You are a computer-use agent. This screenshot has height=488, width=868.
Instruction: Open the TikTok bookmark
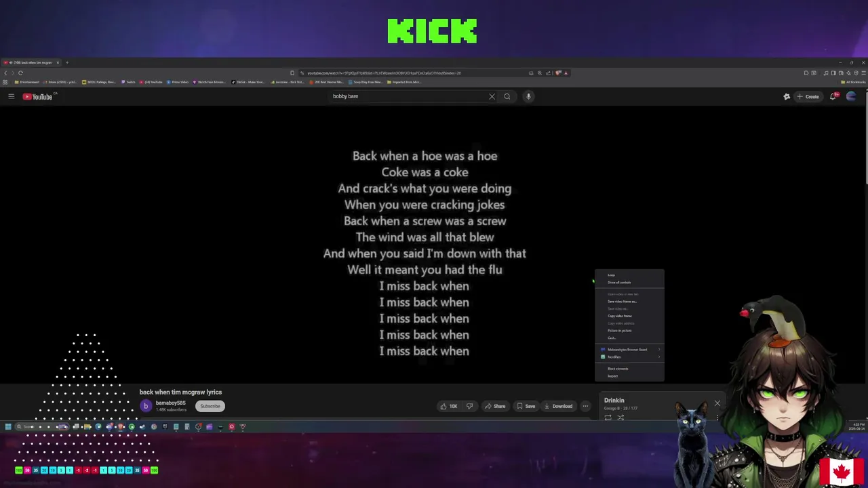(248, 82)
